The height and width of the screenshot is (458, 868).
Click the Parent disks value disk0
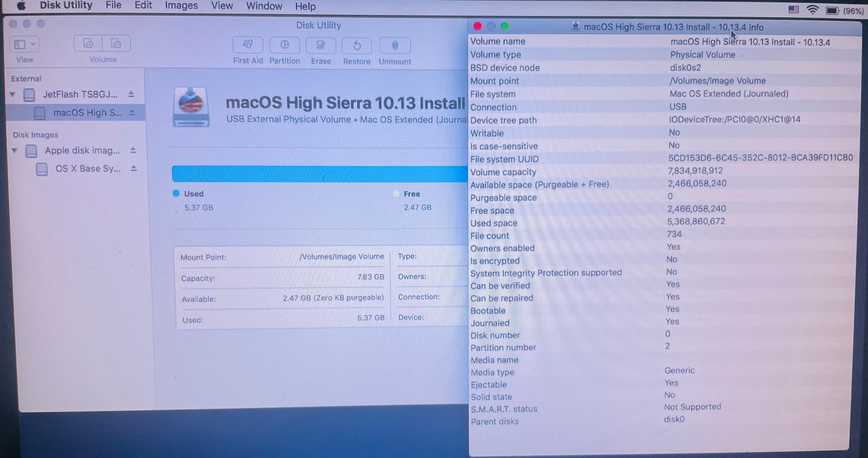[674, 419]
